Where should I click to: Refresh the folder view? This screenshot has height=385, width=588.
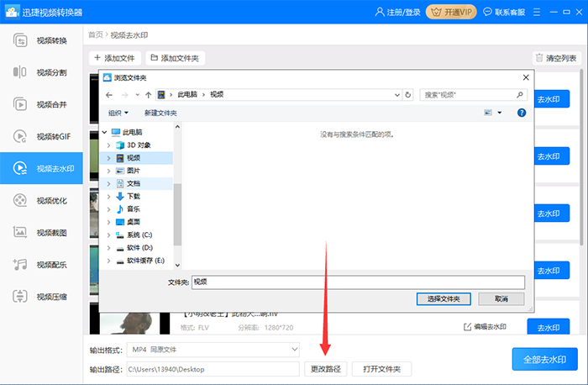[x=408, y=95]
